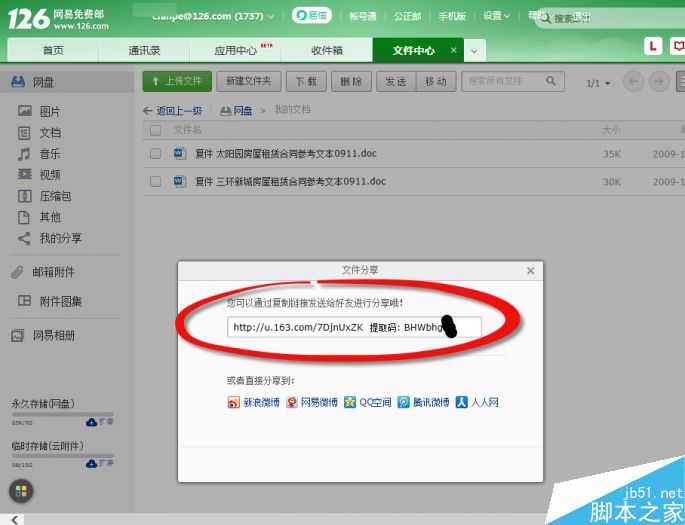Share to Sina Weibo (新浪微博) icon
This screenshot has height=525, width=685.
click(x=234, y=402)
